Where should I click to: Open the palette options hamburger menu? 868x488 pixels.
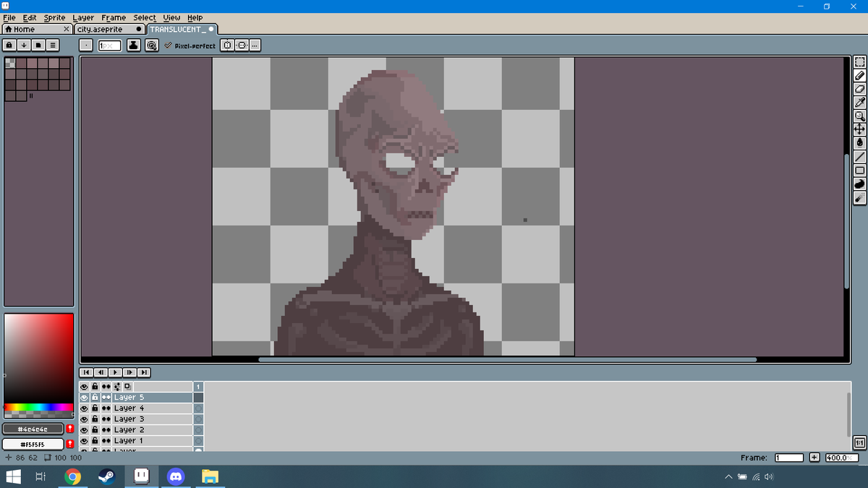coord(52,46)
